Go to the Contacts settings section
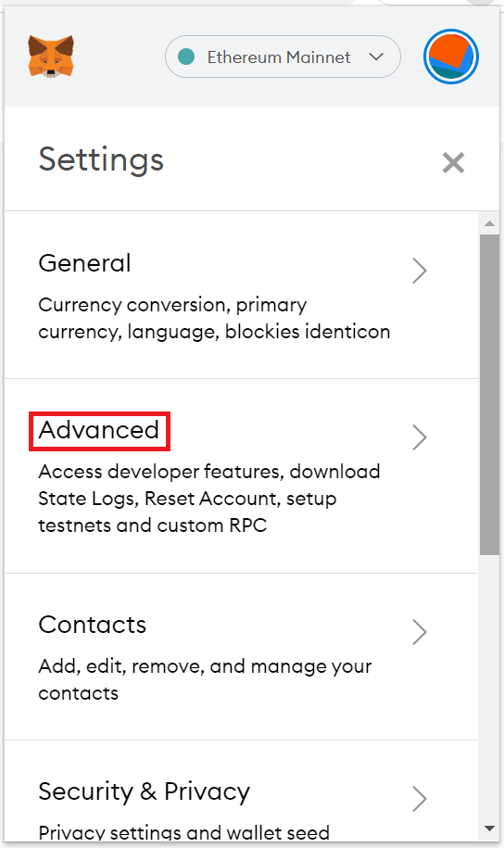This screenshot has width=504, height=848. [93, 625]
